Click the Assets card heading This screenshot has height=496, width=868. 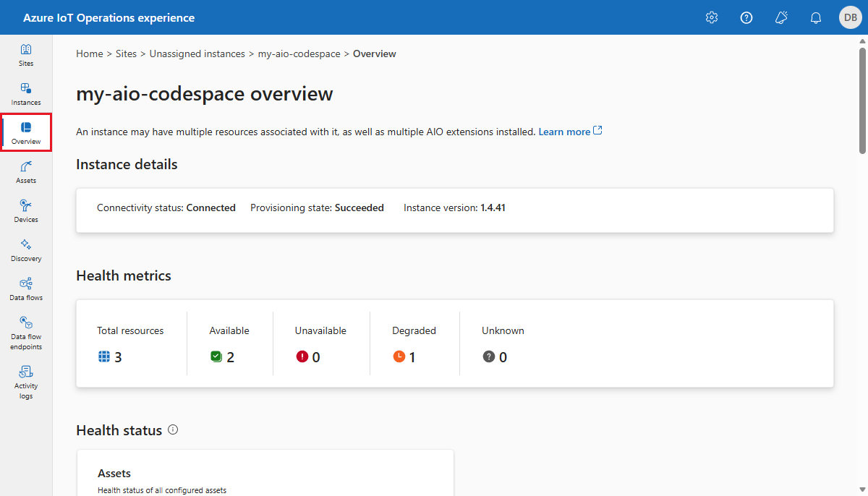tap(114, 474)
